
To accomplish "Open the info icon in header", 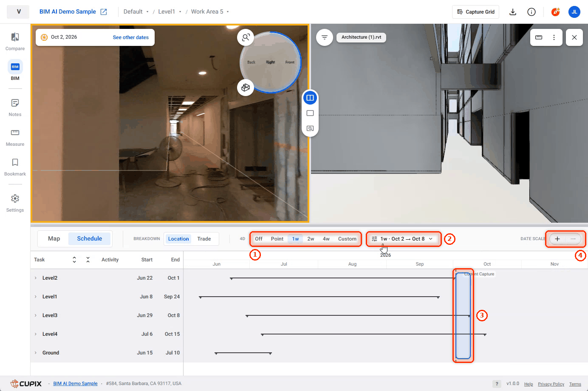I will (531, 12).
